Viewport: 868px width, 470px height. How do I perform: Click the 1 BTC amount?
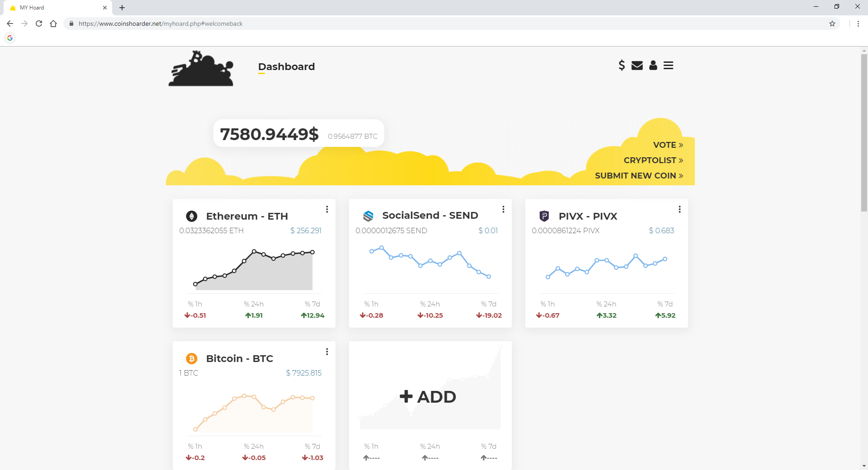point(189,373)
